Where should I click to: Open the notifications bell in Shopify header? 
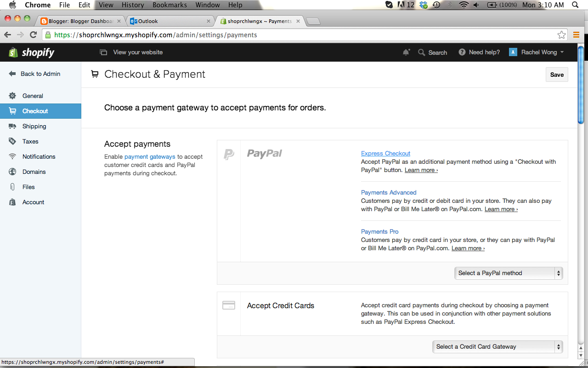(x=406, y=52)
